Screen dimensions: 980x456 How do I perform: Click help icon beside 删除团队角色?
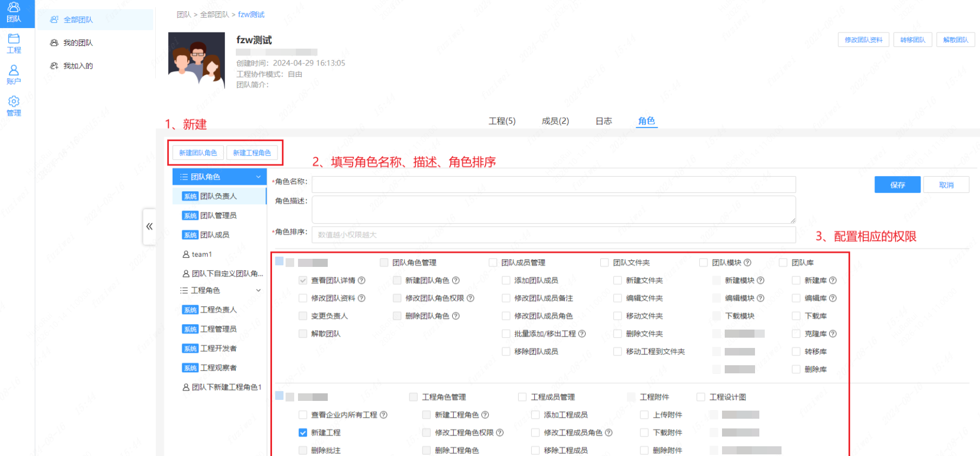(456, 316)
